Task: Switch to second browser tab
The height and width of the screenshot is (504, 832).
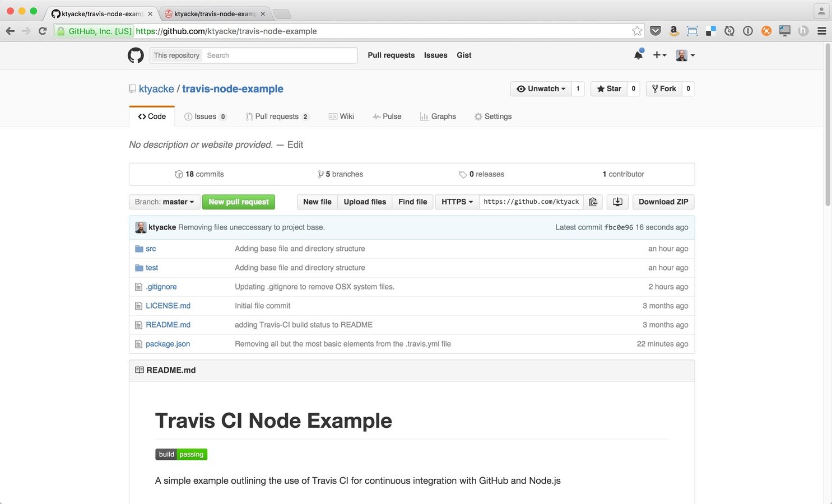Action: click(x=215, y=13)
